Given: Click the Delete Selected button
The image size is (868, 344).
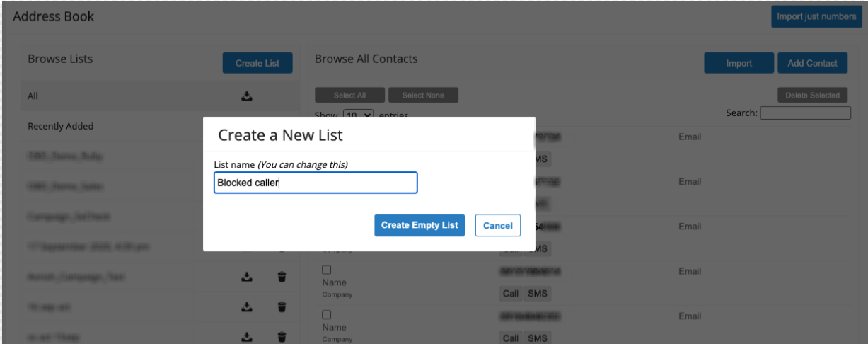Looking at the screenshot, I should pos(812,95).
